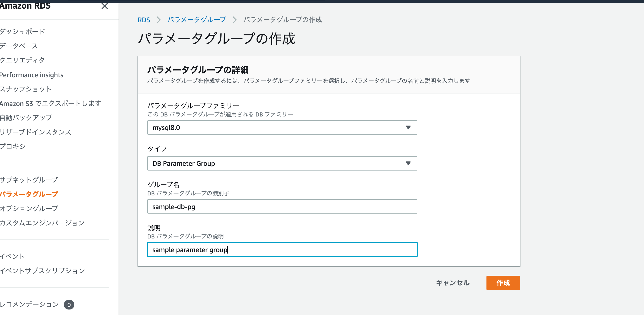Open スナップショット in the sidebar
644x315 pixels.
(x=26, y=89)
